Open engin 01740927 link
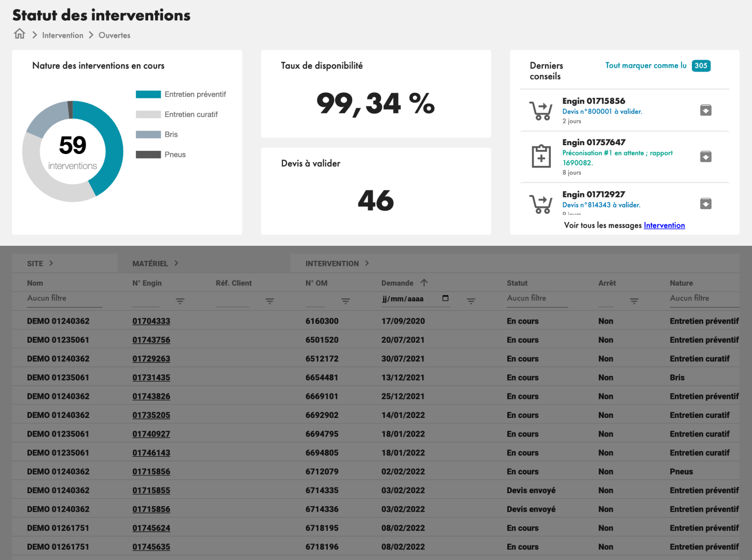Image resolution: width=752 pixels, height=560 pixels. click(x=151, y=434)
